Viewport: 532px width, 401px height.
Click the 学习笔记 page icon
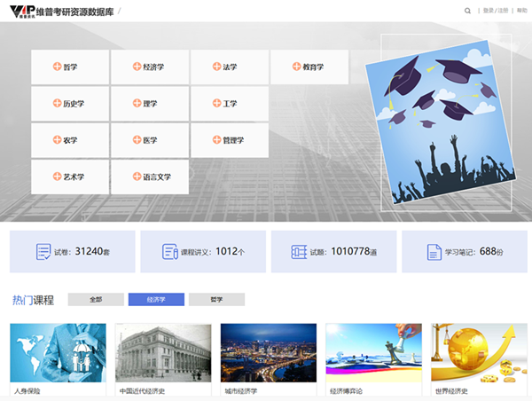pyautogui.click(x=434, y=252)
